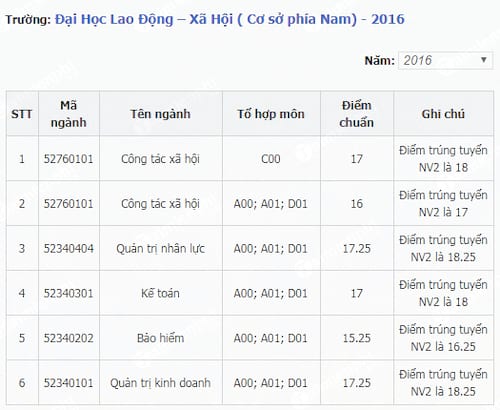
Task: Click the Đại Học Lao Động – Xã Hội title link
Action: (x=230, y=19)
